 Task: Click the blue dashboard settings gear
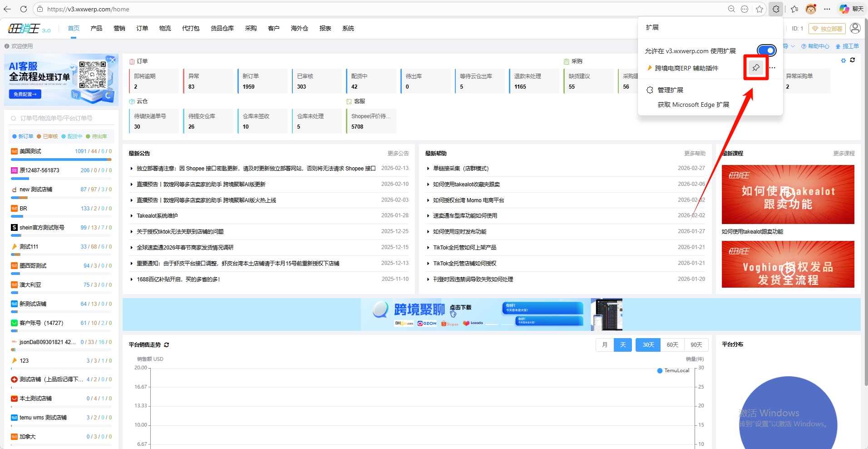(843, 60)
